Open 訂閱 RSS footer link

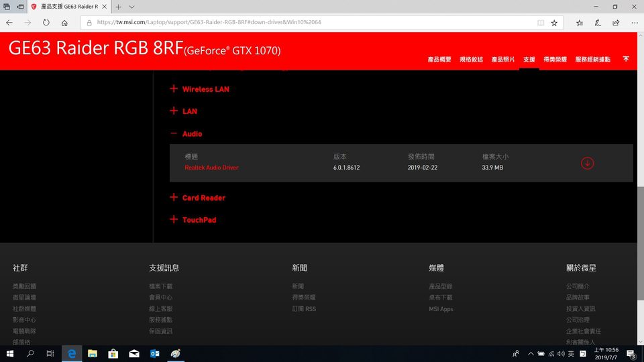click(304, 308)
